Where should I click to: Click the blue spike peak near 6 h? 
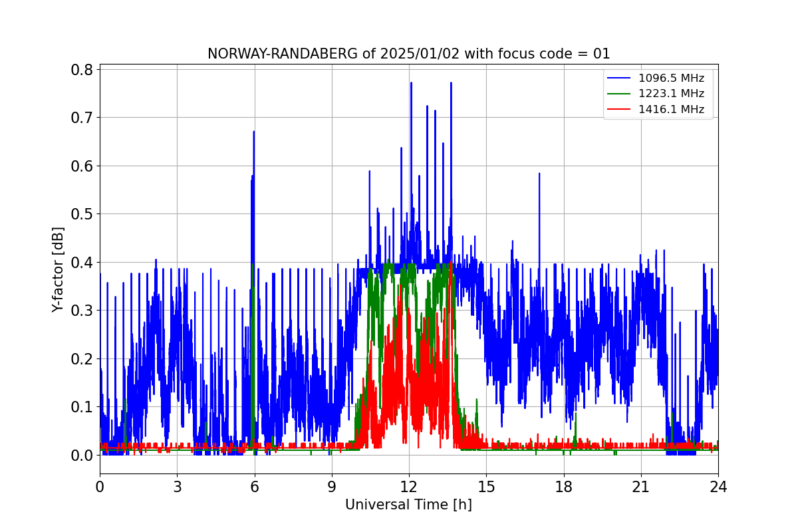(253, 132)
